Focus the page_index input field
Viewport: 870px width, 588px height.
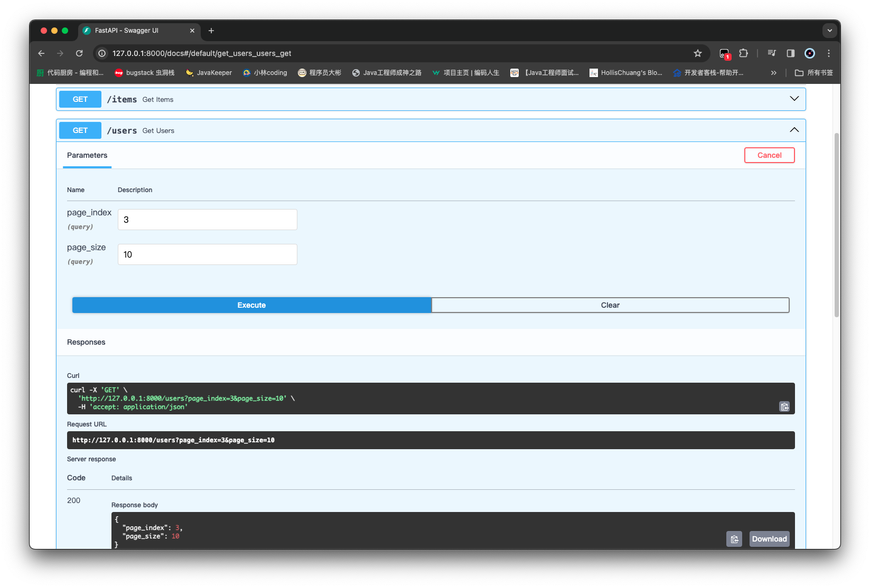click(208, 220)
